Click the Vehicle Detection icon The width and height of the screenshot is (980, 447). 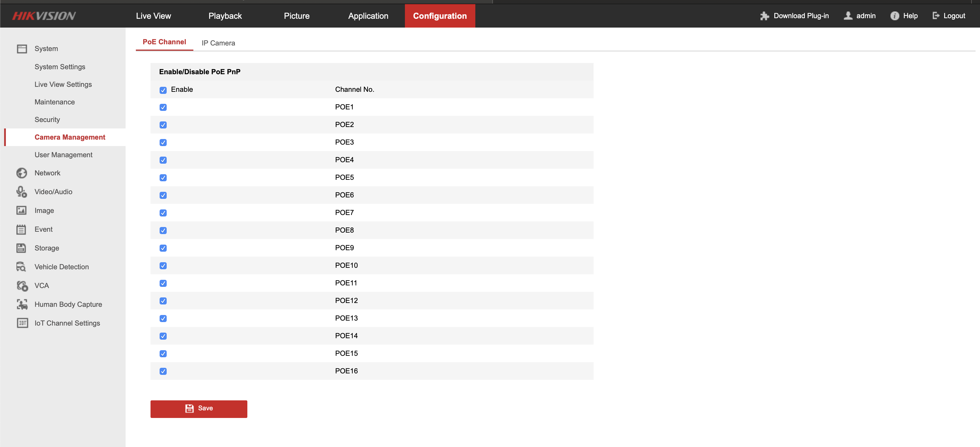[x=22, y=267]
